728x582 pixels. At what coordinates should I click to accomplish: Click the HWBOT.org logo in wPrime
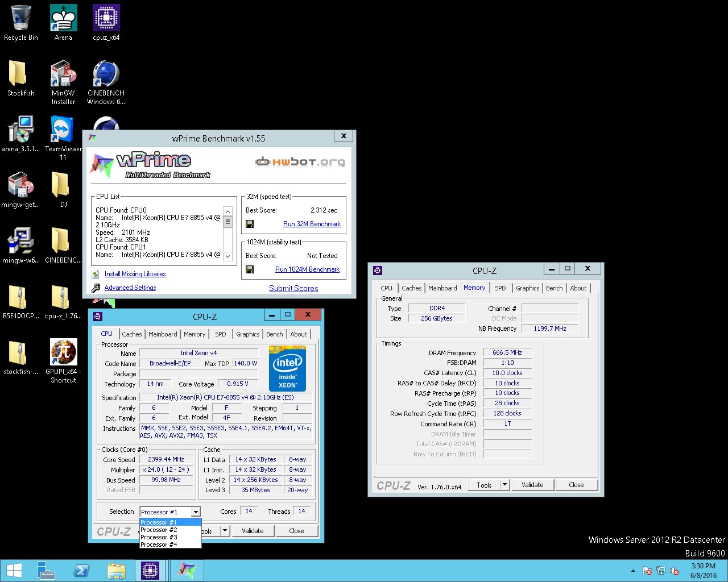[300, 162]
